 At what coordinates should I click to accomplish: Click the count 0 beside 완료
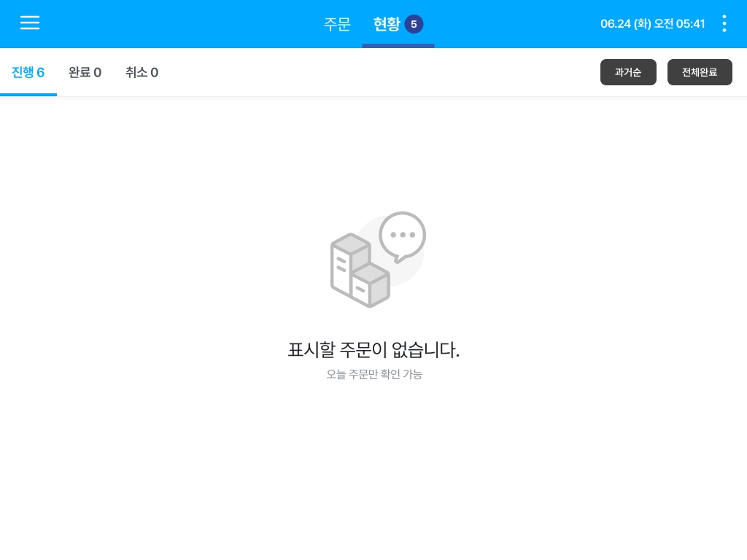coord(98,73)
